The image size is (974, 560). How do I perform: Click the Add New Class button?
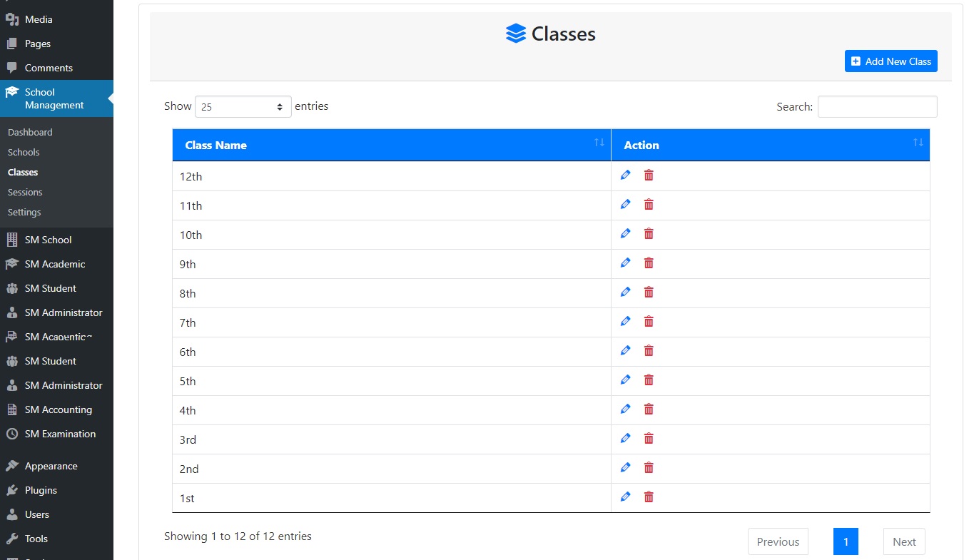click(x=891, y=61)
